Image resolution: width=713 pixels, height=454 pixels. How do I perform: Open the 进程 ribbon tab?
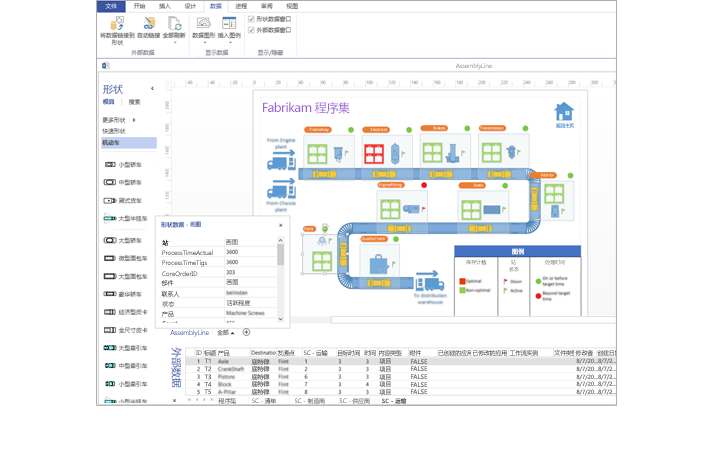click(241, 6)
